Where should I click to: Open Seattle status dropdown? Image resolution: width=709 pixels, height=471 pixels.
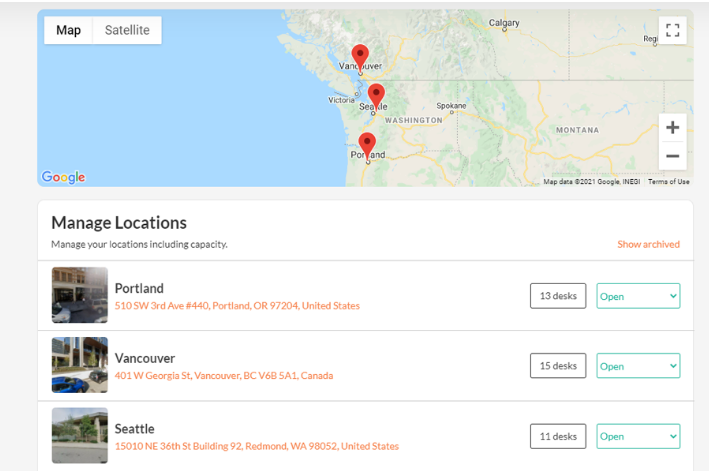tap(638, 436)
